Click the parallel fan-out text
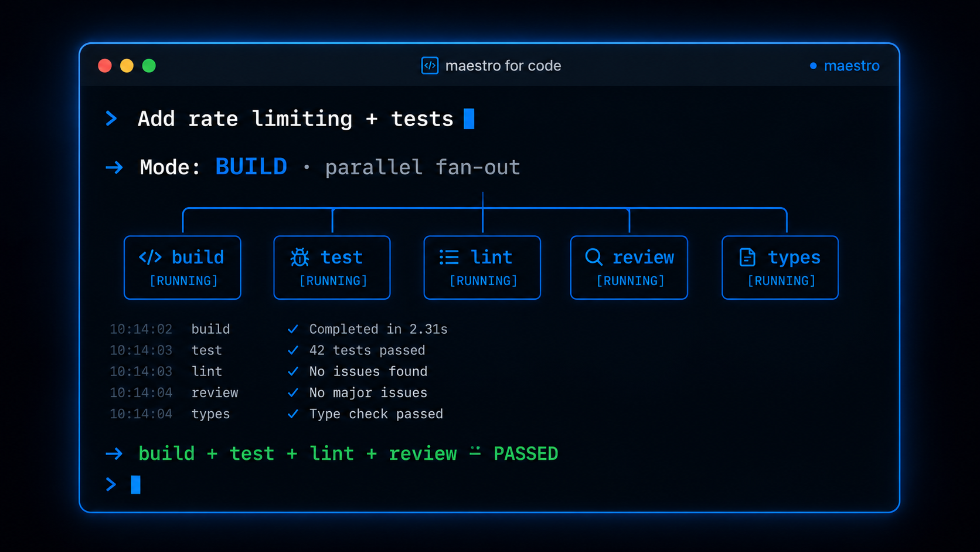This screenshot has height=552, width=980. [423, 168]
